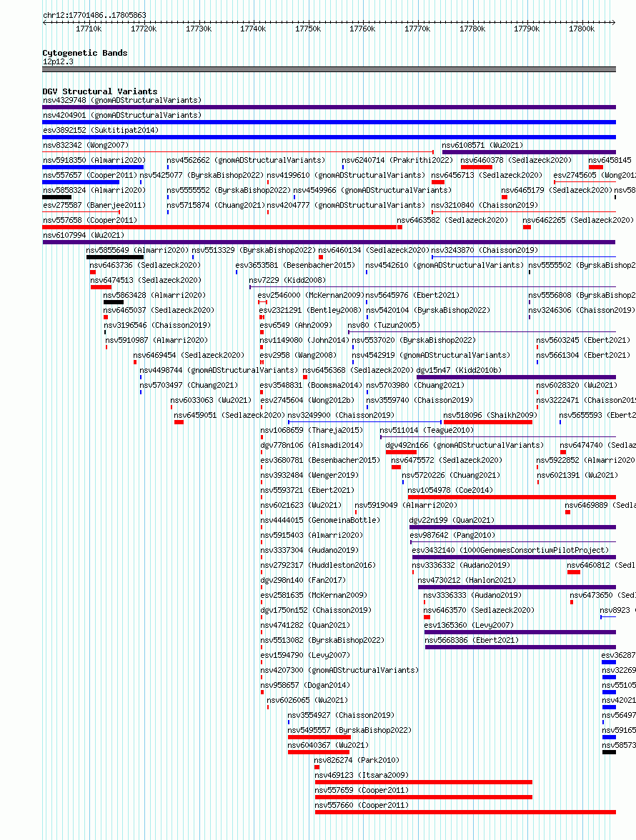
Task: Click the DGV Structural Variants track title
Action: pyautogui.click(x=99, y=91)
